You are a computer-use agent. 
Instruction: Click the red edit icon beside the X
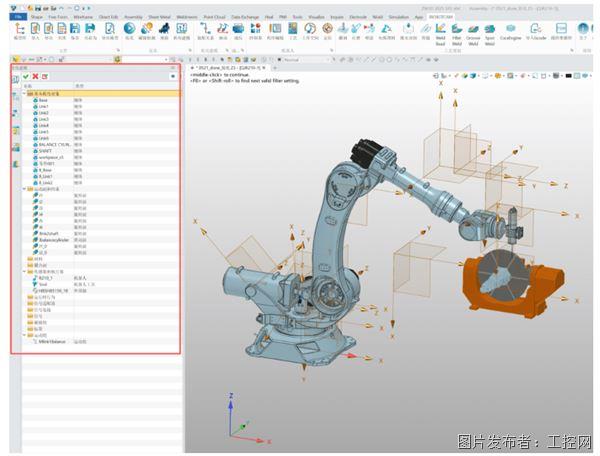tap(45, 77)
